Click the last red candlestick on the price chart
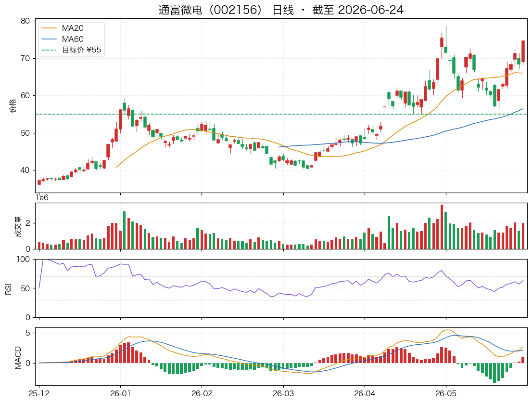This screenshot has width=532, height=403. 523,51
